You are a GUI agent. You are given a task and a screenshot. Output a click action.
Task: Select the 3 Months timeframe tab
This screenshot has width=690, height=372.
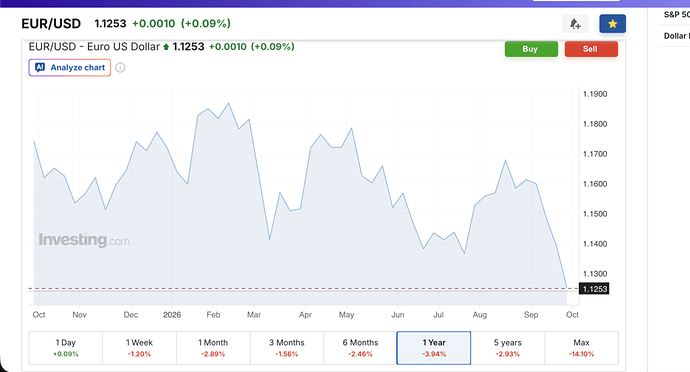click(x=287, y=348)
